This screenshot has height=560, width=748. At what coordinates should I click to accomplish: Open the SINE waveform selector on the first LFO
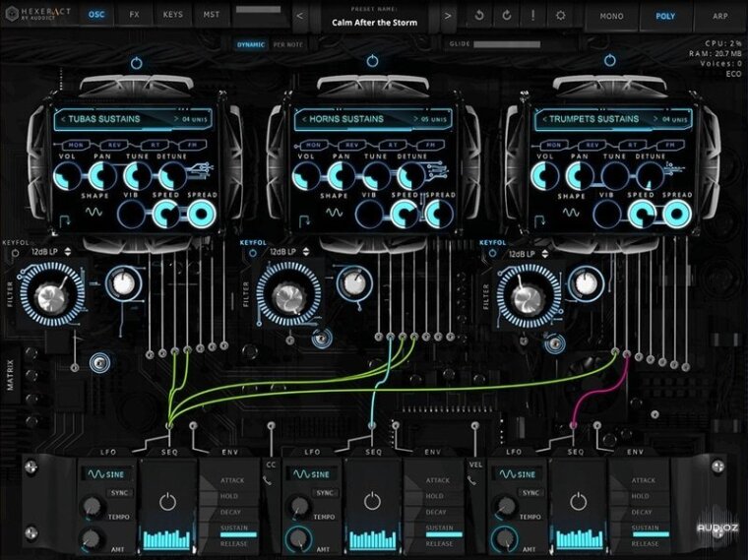104,474
